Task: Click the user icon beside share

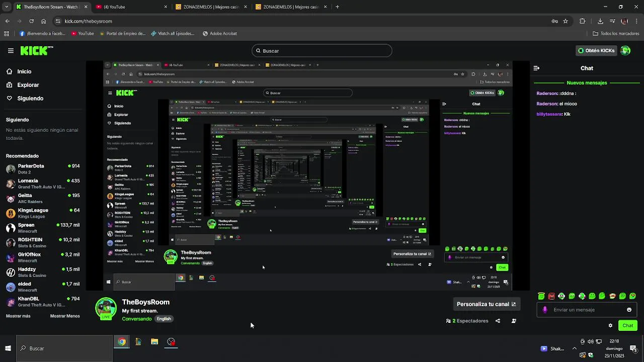Action: [514, 321]
